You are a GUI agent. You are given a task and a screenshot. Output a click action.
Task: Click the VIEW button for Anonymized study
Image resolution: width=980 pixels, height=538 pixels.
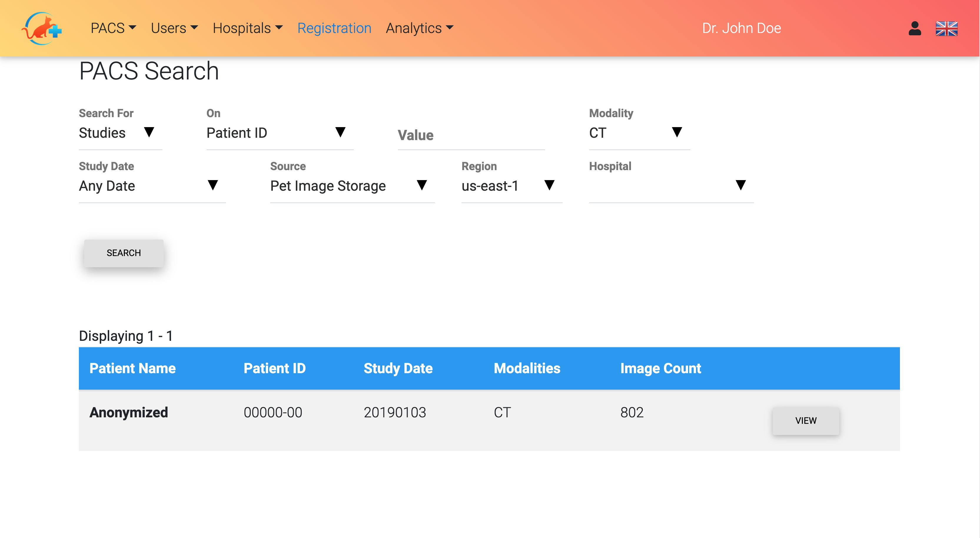coord(805,421)
